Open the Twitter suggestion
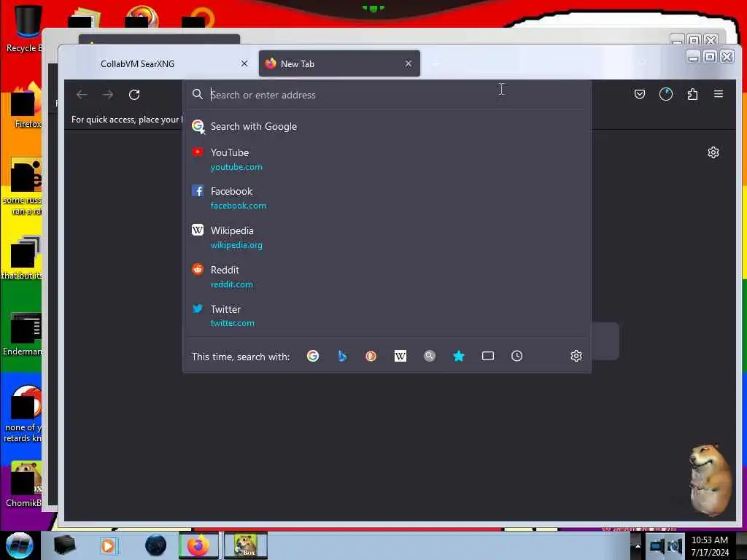747x560 pixels. pyautogui.click(x=387, y=316)
